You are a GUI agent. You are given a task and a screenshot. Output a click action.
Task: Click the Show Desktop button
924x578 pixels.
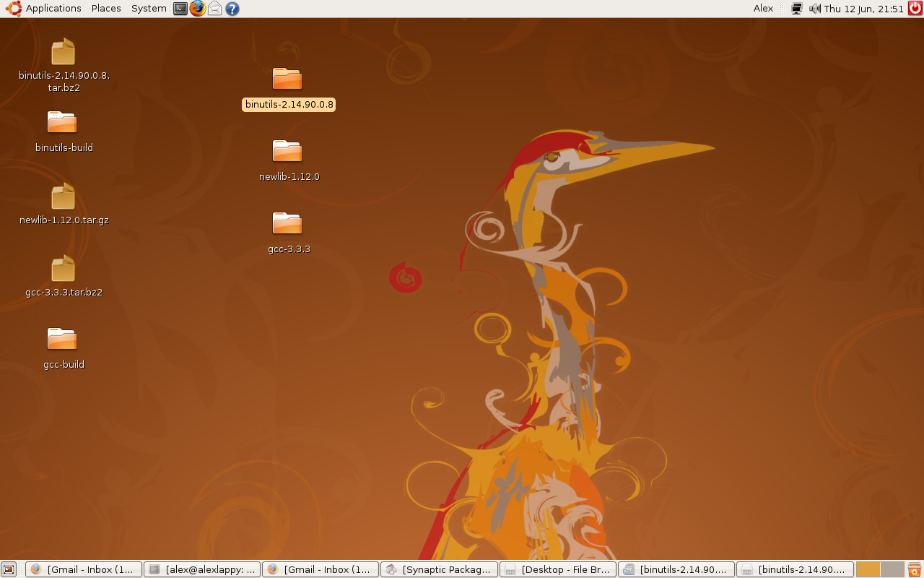[8, 569]
